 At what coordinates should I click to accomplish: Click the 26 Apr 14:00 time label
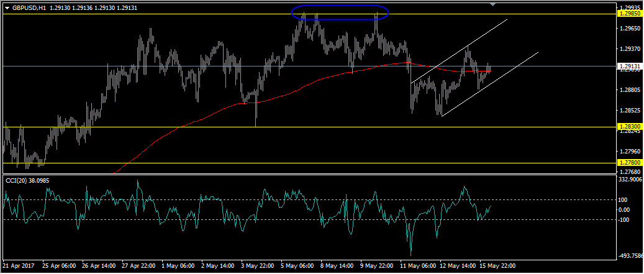[98, 266]
